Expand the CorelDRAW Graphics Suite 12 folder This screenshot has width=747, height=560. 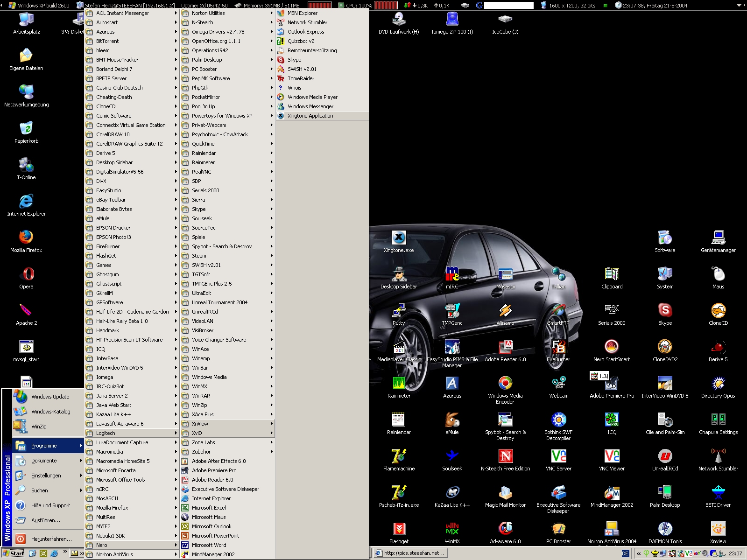click(x=132, y=144)
